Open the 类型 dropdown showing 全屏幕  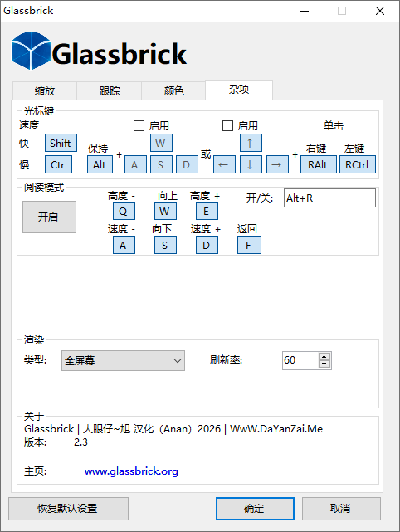tap(123, 360)
